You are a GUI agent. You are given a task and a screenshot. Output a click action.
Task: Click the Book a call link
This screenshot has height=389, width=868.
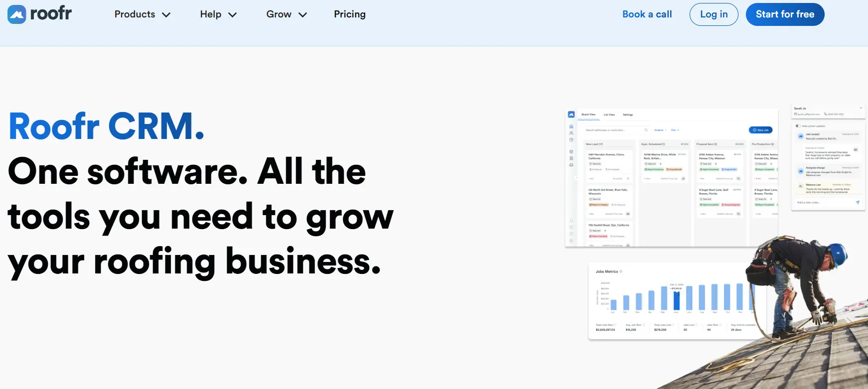pos(647,14)
